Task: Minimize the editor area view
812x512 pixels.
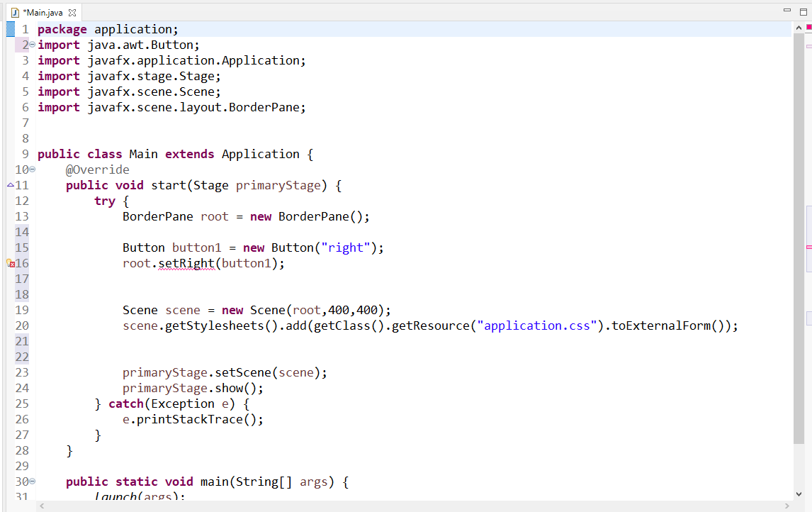Action: [x=786, y=9]
